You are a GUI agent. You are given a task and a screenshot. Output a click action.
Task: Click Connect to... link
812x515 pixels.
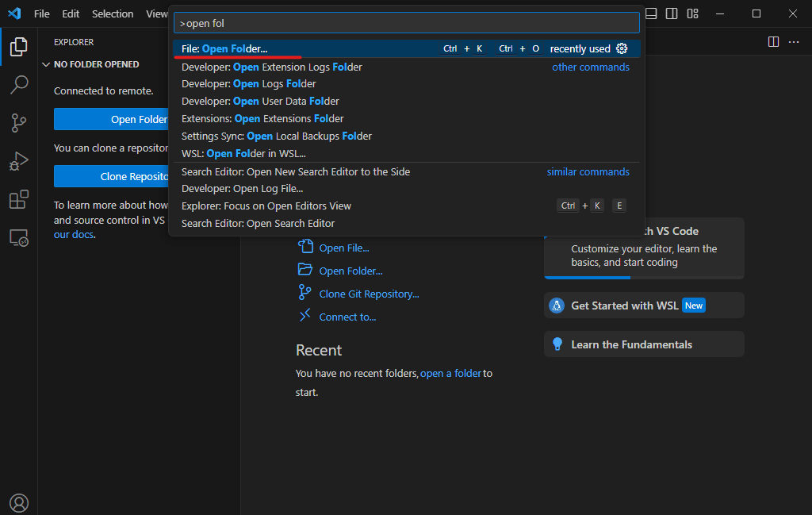click(x=347, y=317)
